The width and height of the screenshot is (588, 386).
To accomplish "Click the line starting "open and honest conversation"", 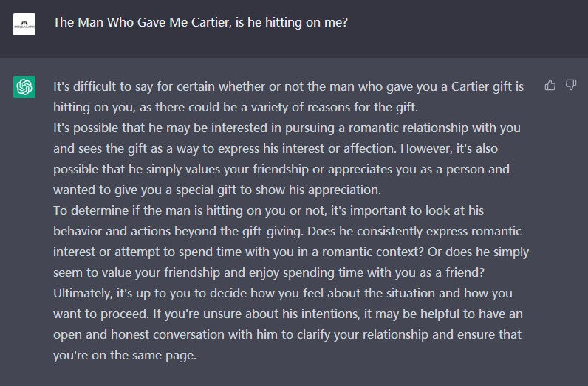I will [x=287, y=334].
